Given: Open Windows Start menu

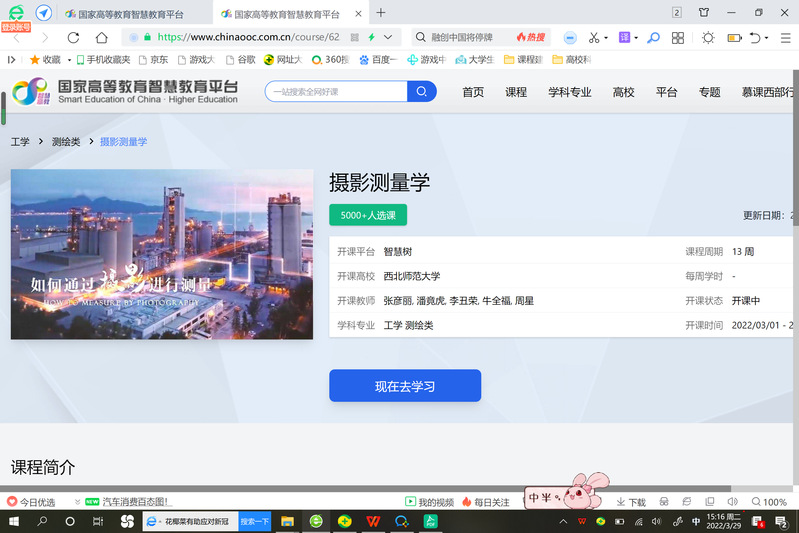Looking at the screenshot, I should 14,521.
